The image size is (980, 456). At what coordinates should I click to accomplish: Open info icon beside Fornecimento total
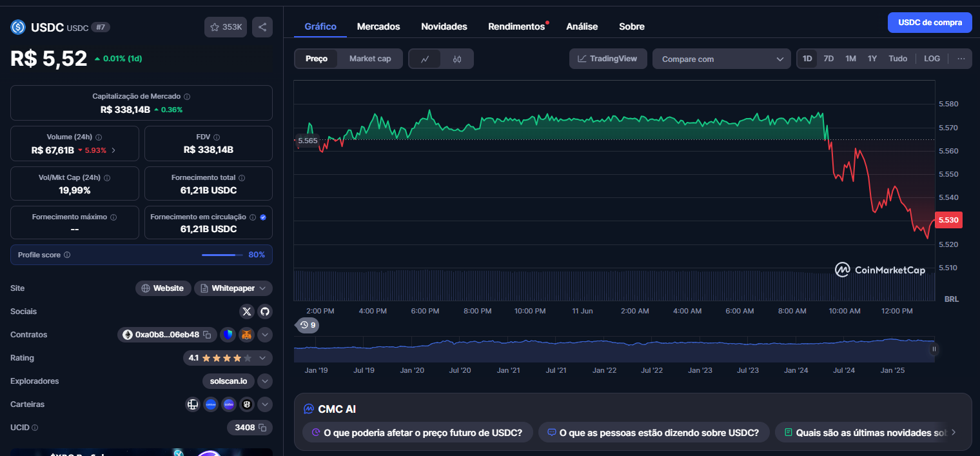242,178
